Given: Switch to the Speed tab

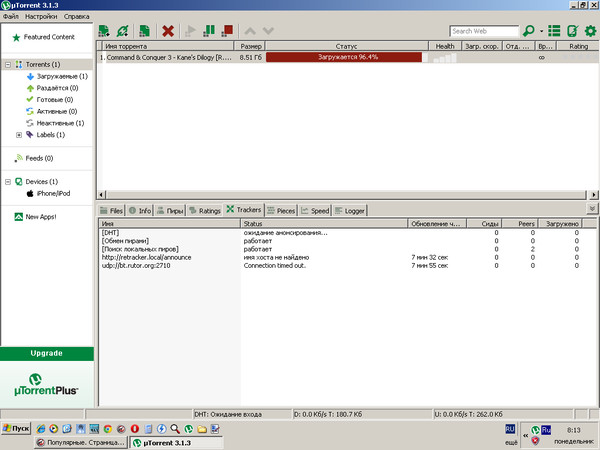Looking at the screenshot, I should [x=315, y=211].
